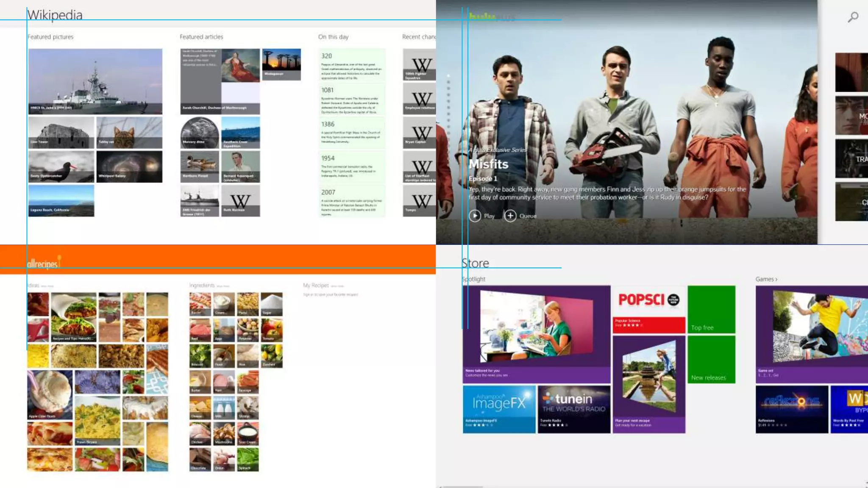Click the Hulu Plus logo
This screenshot has width=868, height=488.
point(492,17)
